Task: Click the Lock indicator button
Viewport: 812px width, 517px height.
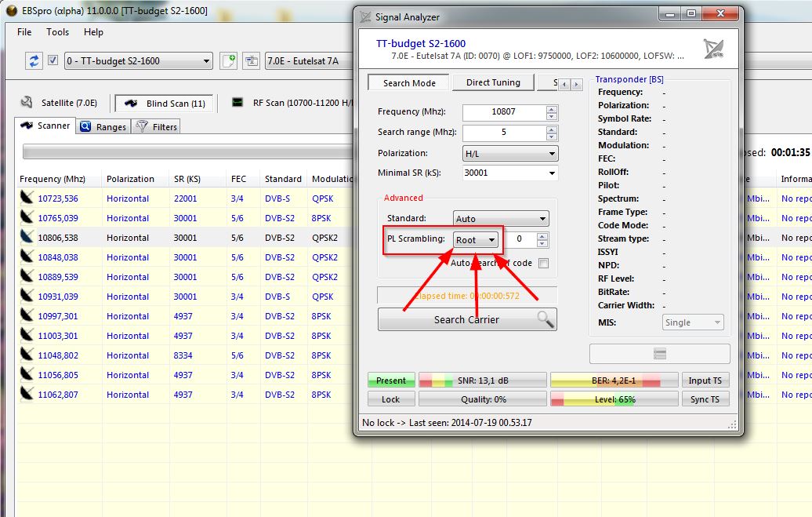Action: point(391,399)
